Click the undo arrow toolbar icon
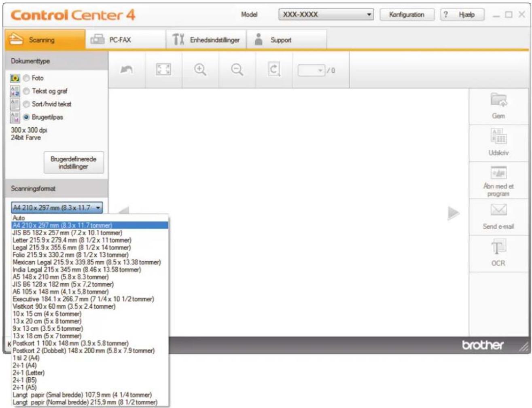This screenshot has height=408, width=532. 127,70
